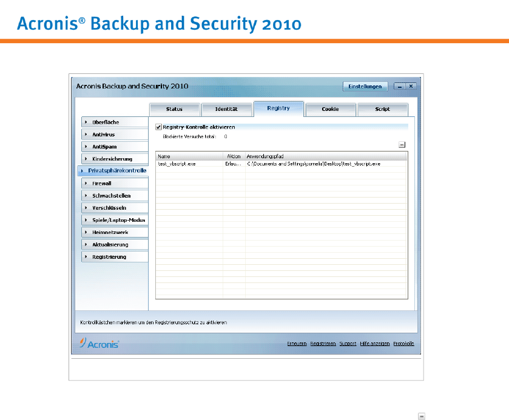Click the C:\Documents and Settings path cell

(314, 164)
